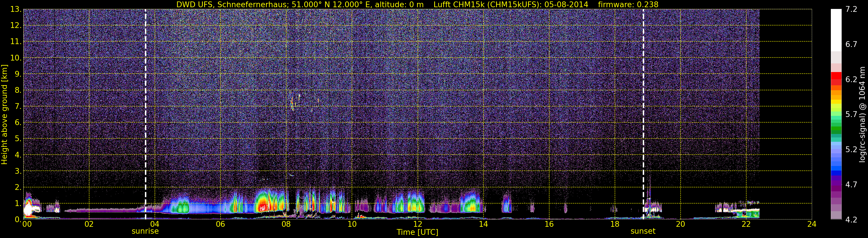
Task: Click the high-altitude echo near 7 km at 08 UTC
Action: (292, 102)
